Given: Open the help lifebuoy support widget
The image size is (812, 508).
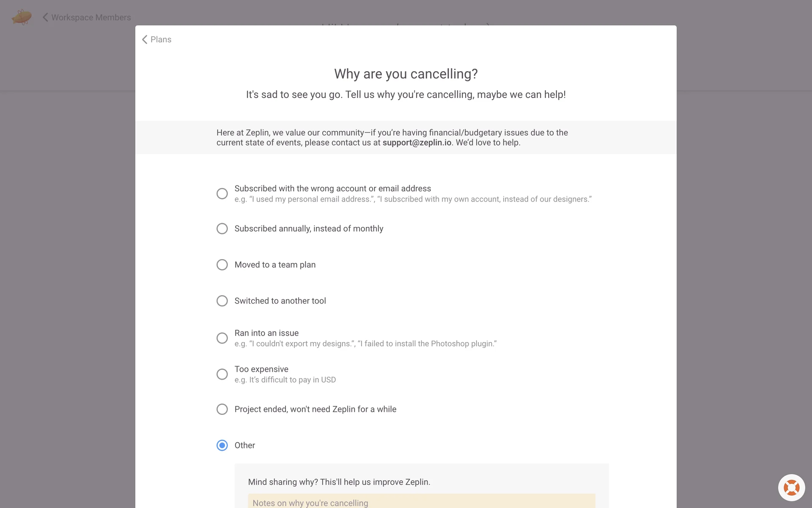Looking at the screenshot, I should point(791,487).
